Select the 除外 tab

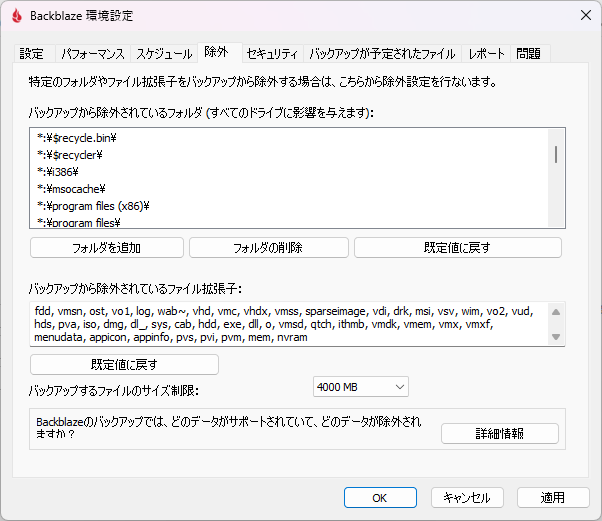pos(216,52)
